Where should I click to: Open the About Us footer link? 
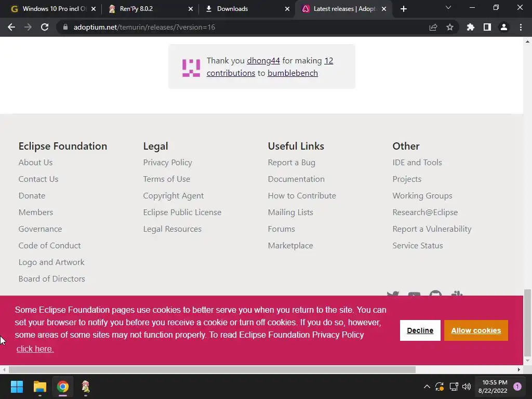click(x=36, y=163)
